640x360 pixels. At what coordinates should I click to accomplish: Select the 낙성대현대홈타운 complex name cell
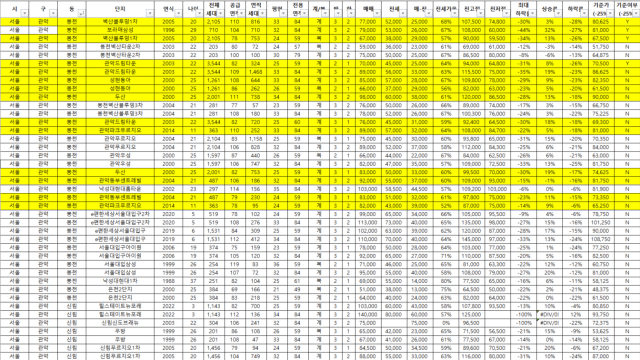[x=120, y=189]
